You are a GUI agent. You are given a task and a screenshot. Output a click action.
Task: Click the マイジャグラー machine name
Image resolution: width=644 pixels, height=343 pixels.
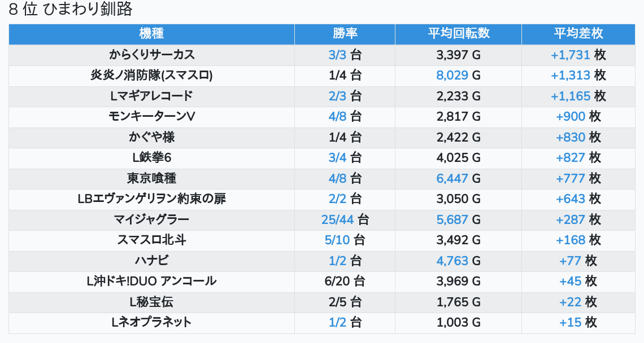pyautogui.click(x=151, y=219)
